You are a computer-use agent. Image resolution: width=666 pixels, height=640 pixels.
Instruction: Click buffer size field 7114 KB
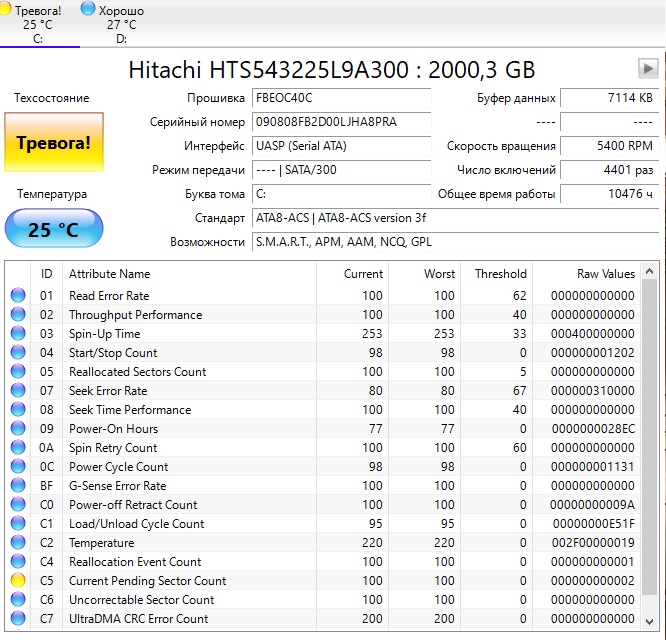pyautogui.click(x=610, y=98)
